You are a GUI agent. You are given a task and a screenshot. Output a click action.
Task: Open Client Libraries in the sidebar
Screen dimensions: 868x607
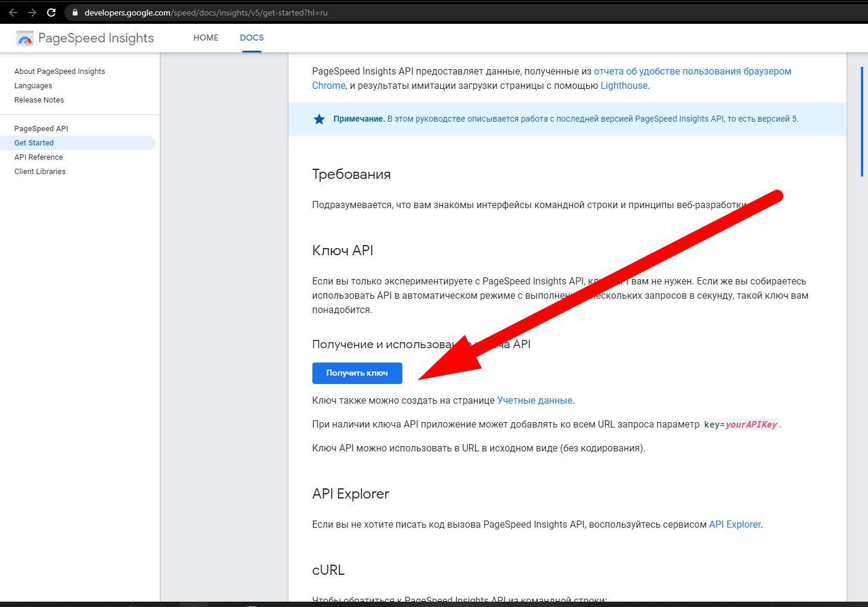click(40, 172)
